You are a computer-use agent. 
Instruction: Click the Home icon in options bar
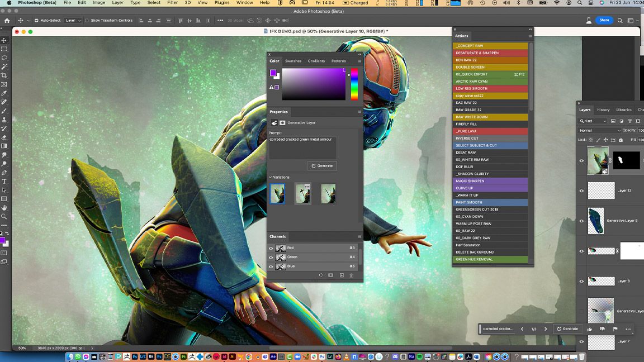(7, 20)
